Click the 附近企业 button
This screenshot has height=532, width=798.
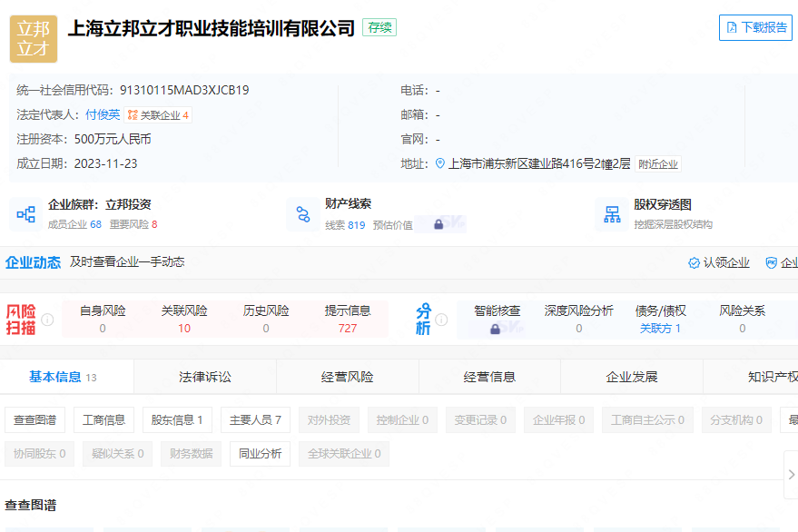(x=658, y=164)
